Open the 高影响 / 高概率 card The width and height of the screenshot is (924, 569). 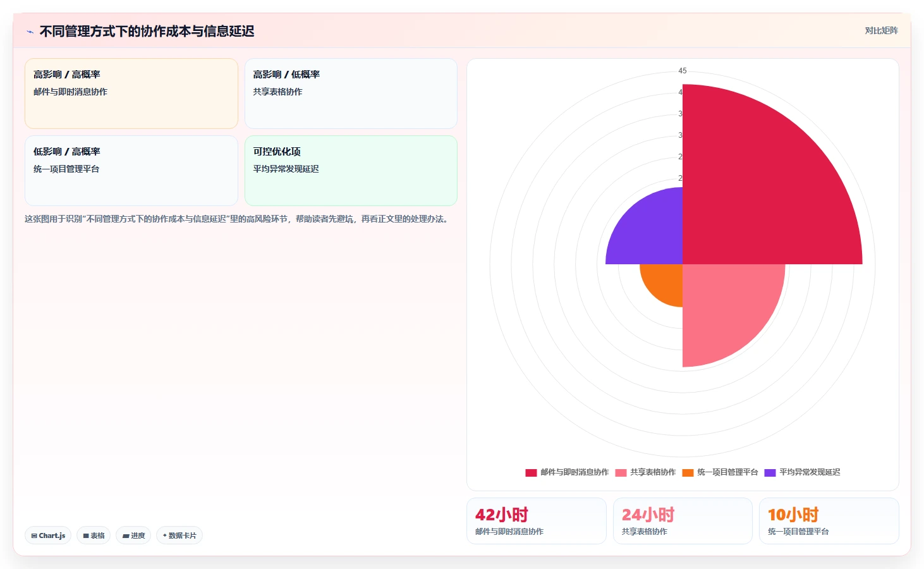pyautogui.click(x=131, y=94)
